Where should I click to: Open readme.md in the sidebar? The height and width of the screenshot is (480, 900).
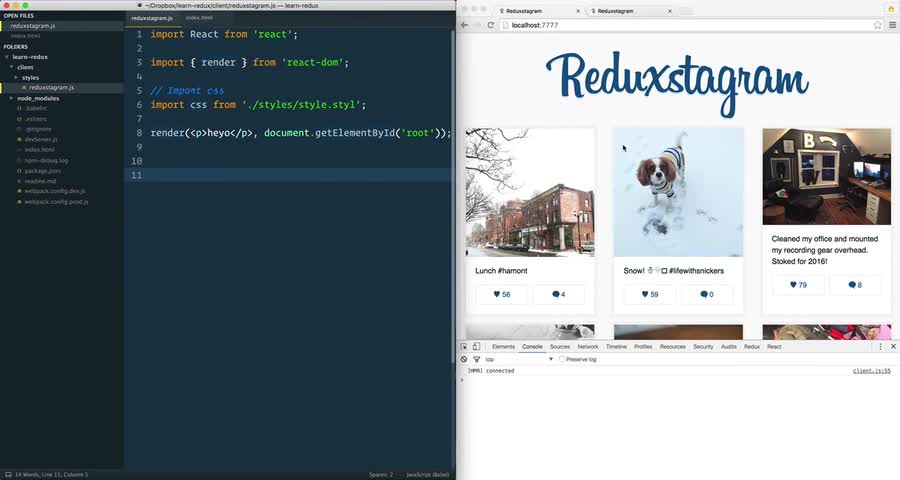(x=40, y=181)
